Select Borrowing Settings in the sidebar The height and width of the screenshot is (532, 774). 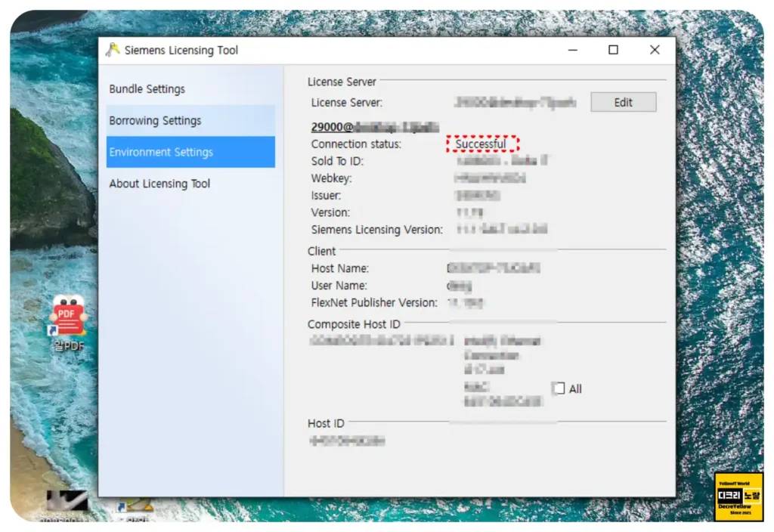[190, 120]
